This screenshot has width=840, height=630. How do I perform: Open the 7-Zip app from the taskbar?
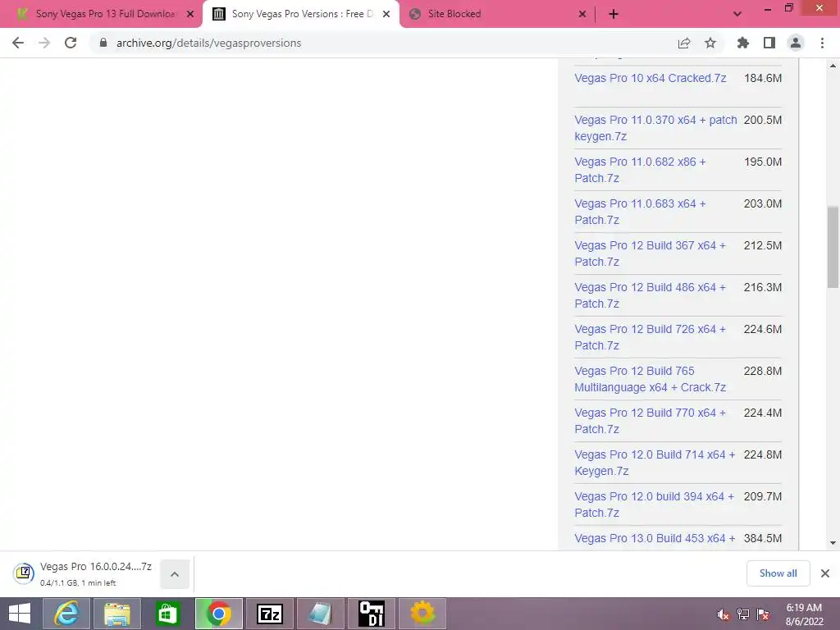[269, 614]
